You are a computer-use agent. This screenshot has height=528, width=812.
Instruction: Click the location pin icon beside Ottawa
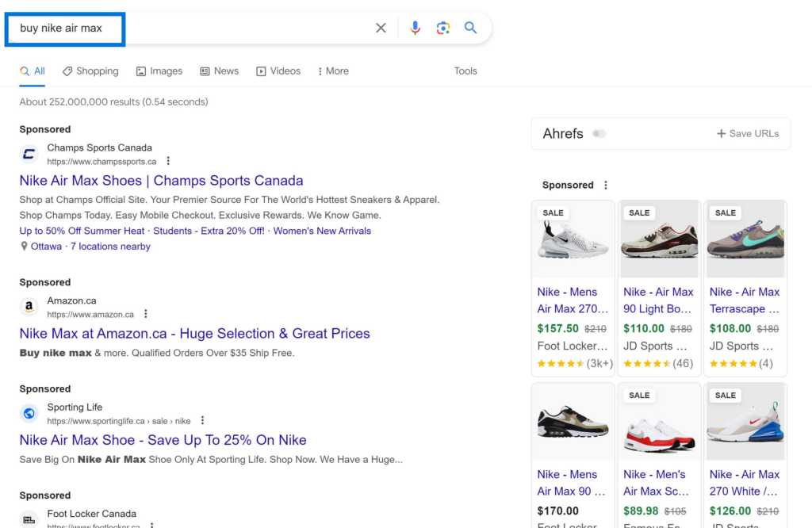click(24, 246)
